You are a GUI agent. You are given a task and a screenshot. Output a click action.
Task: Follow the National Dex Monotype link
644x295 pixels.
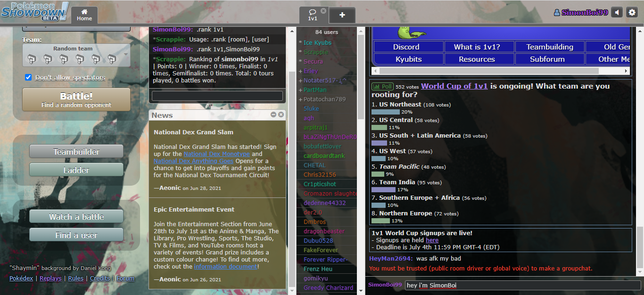pos(216,154)
